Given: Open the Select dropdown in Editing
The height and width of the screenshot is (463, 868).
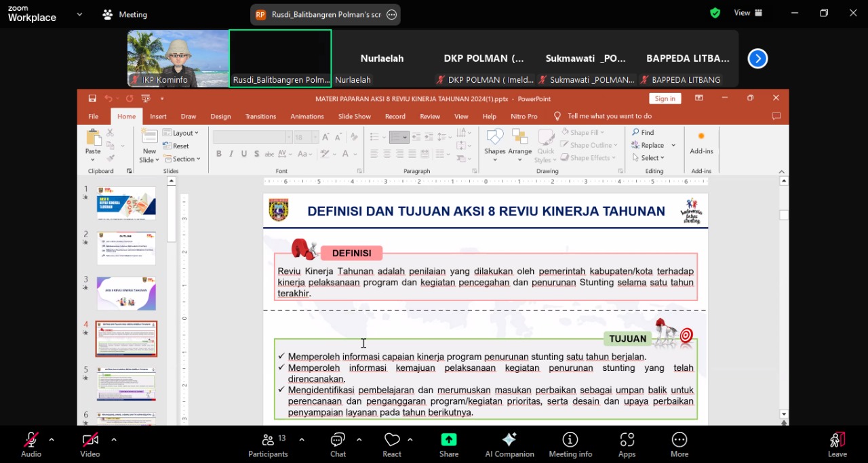Looking at the screenshot, I should point(649,158).
